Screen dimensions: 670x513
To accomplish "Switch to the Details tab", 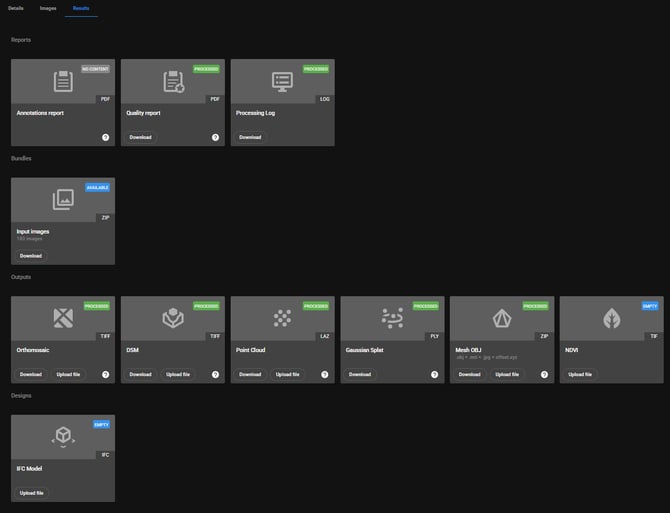I will (16, 8).
